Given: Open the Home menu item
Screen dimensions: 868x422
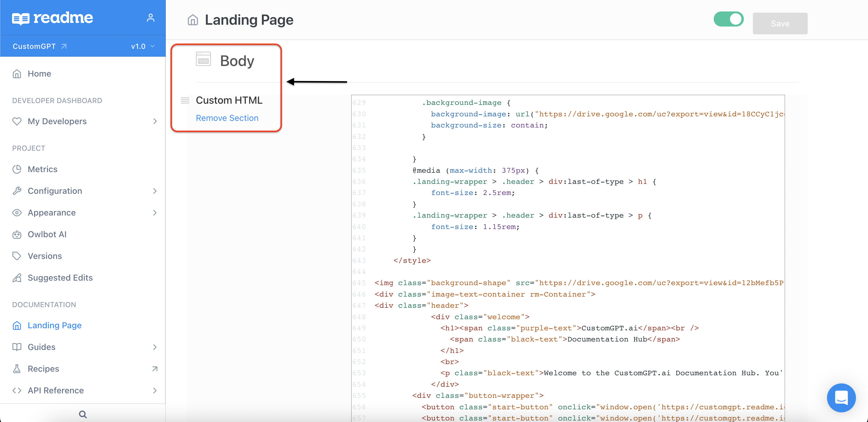Looking at the screenshot, I should (39, 74).
